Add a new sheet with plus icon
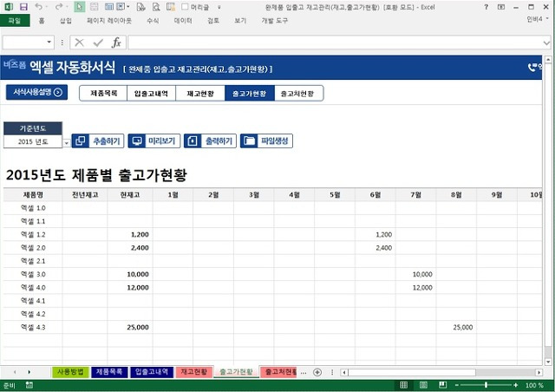 tap(317, 372)
